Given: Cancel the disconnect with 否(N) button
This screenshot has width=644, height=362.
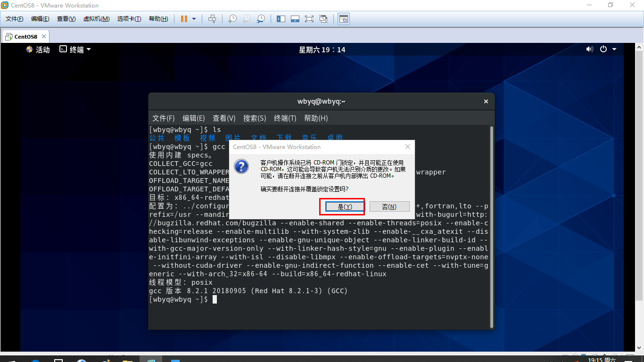Looking at the screenshot, I should tap(389, 206).
